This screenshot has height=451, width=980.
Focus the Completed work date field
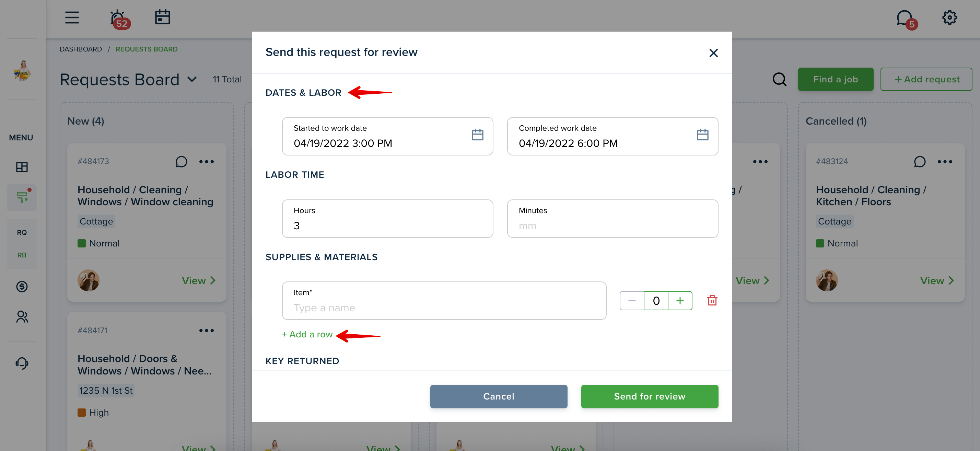pyautogui.click(x=612, y=136)
